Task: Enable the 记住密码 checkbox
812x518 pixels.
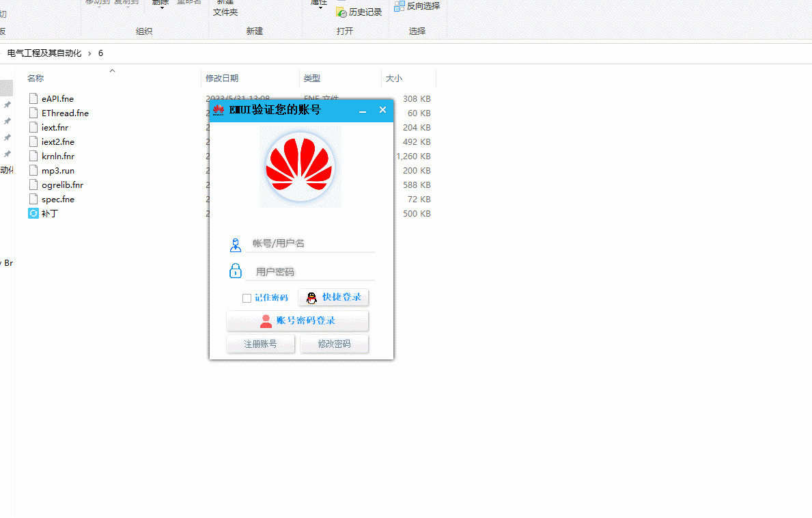Action: point(247,298)
